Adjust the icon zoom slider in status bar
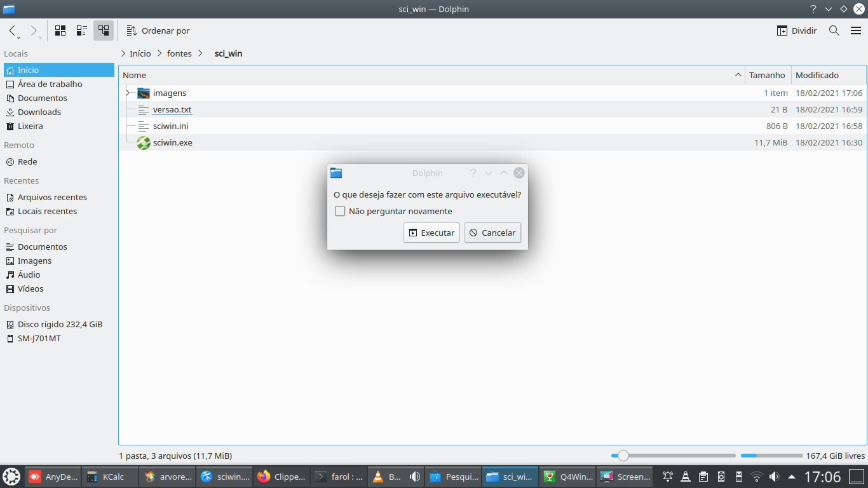868x488 pixels. click(673, 456)
